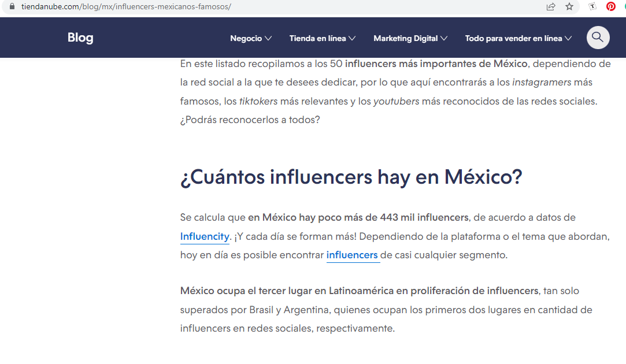Open the Pinterest browser extension

pyautogui.click(x=610, y=7)
